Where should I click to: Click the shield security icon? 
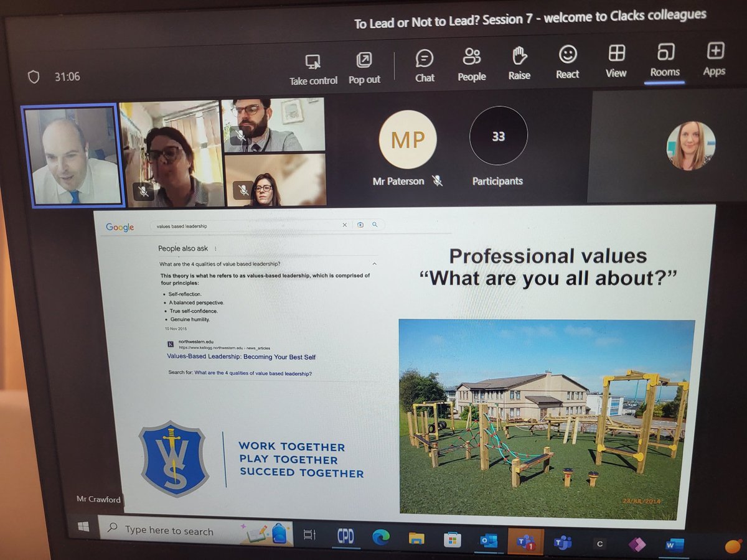[34, 77]
